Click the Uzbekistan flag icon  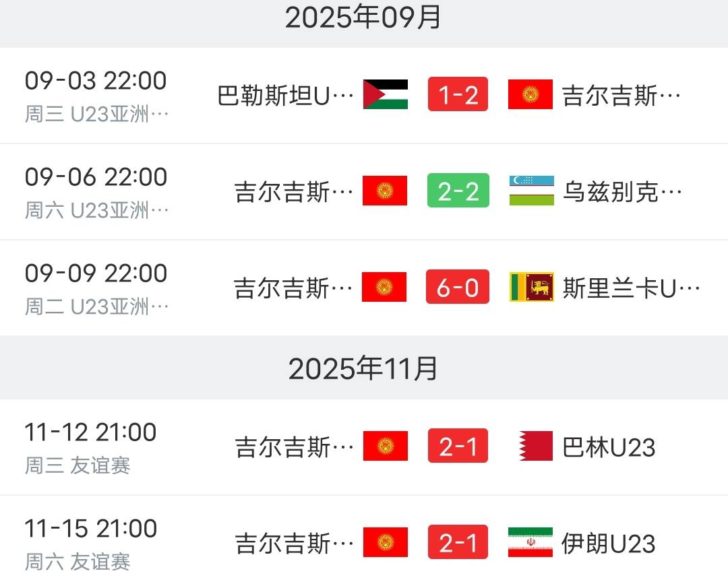point(531,191)
